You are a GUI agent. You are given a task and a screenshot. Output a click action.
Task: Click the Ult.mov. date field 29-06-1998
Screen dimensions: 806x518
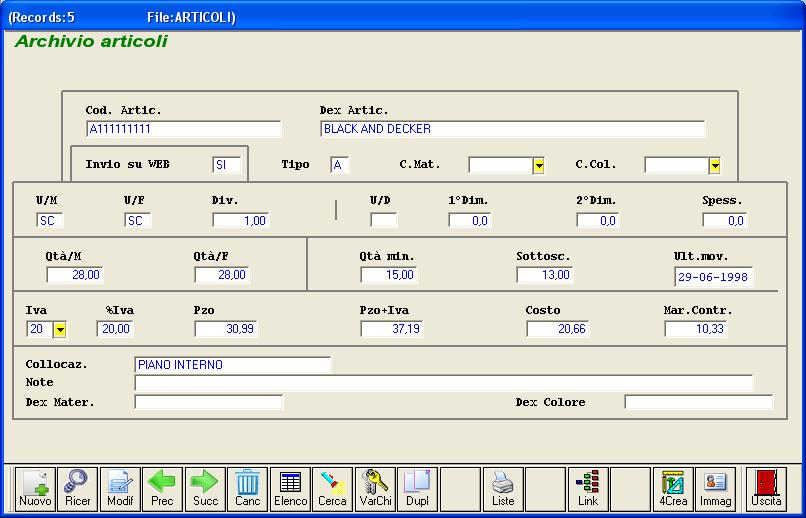713,276
